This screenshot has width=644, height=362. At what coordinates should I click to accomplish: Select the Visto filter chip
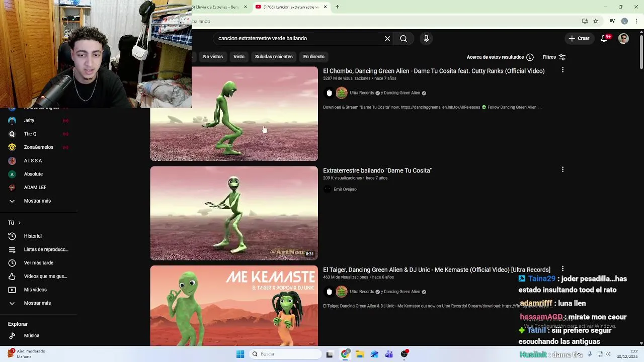pos(239,57)
